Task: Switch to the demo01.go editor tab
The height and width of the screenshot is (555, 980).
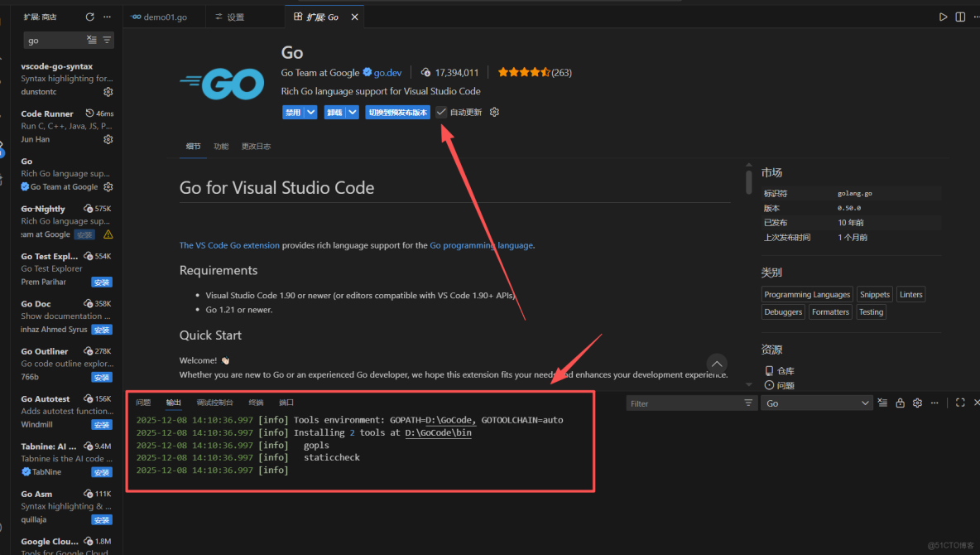Action: [163, 16]
